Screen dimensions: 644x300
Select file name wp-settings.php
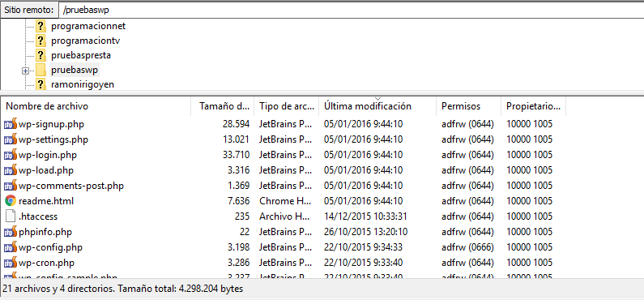tap(53, 139)
